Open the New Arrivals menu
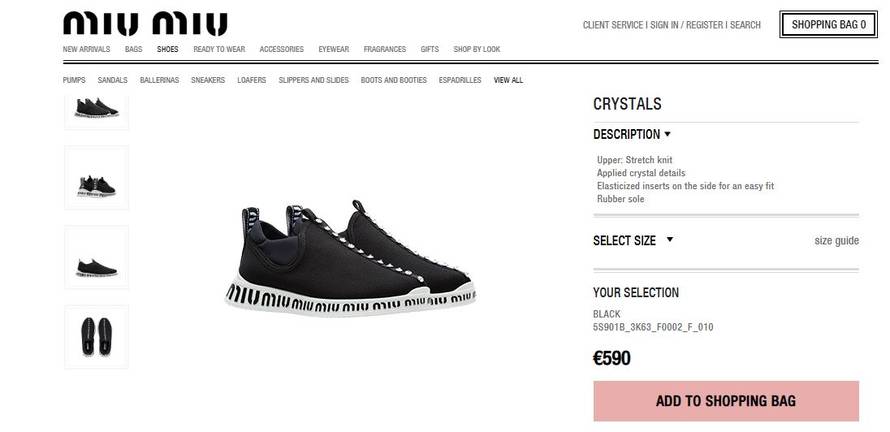The image size is (890, 432). pyautogui.click(x=86, y=49)
